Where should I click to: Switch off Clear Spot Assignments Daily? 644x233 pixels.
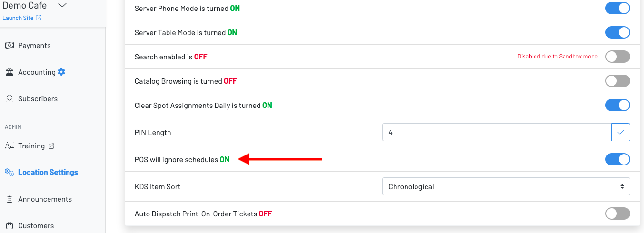[617, 105]
